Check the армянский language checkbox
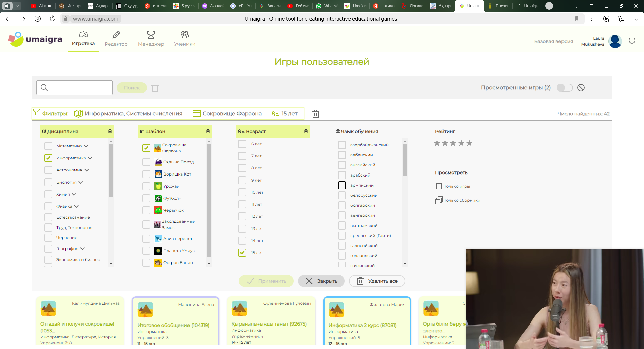Viewport: 644px width, 349px height. (342, 185)
